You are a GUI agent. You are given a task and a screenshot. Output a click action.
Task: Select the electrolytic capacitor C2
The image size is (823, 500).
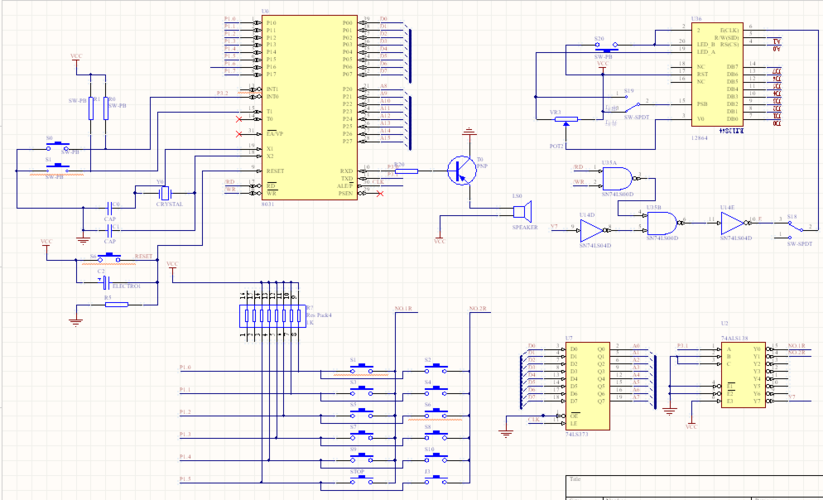[105, 283]
